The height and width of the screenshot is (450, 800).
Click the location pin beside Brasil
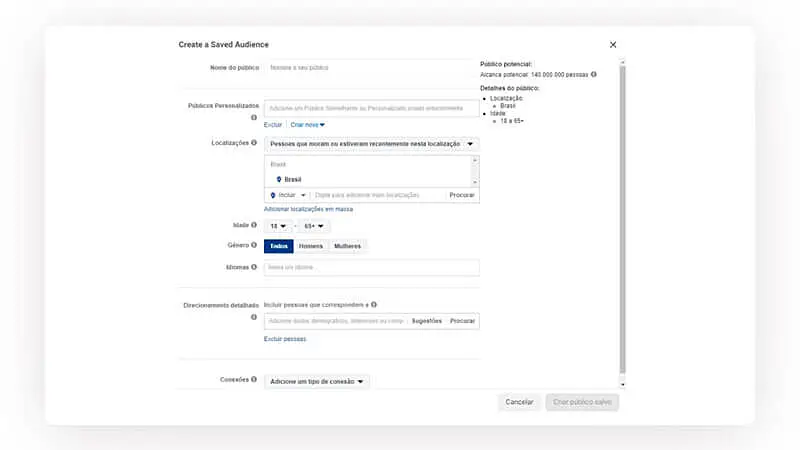tap(279, 180)
